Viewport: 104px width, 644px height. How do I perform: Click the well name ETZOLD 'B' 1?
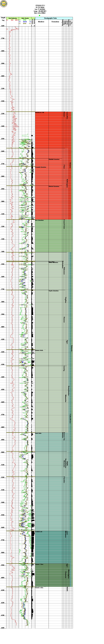pos(40,5)
